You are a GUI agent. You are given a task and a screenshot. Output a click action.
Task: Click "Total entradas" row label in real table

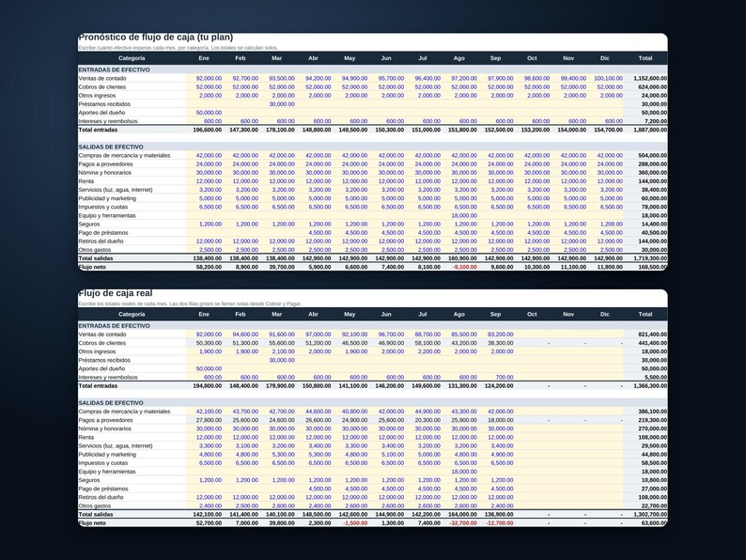point(98,386)
